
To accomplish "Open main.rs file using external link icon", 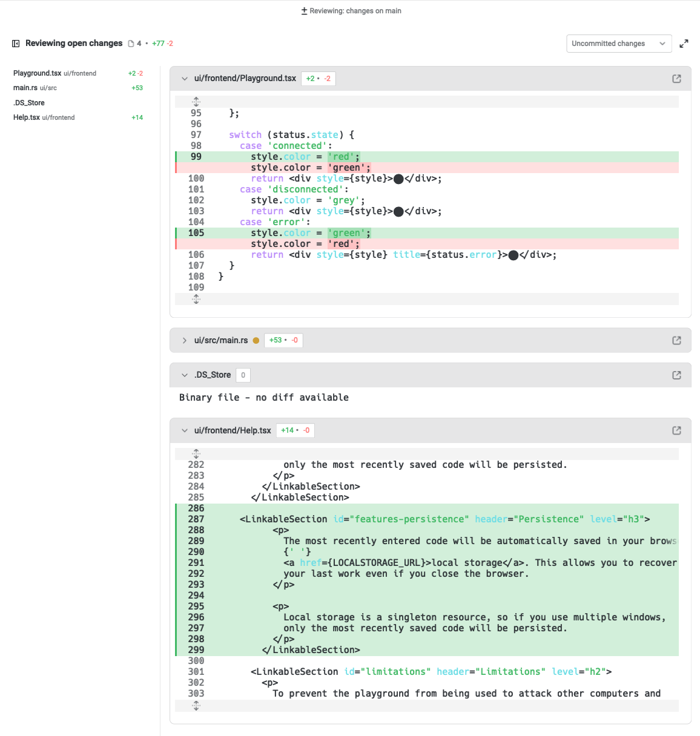I will coord(676,341).
